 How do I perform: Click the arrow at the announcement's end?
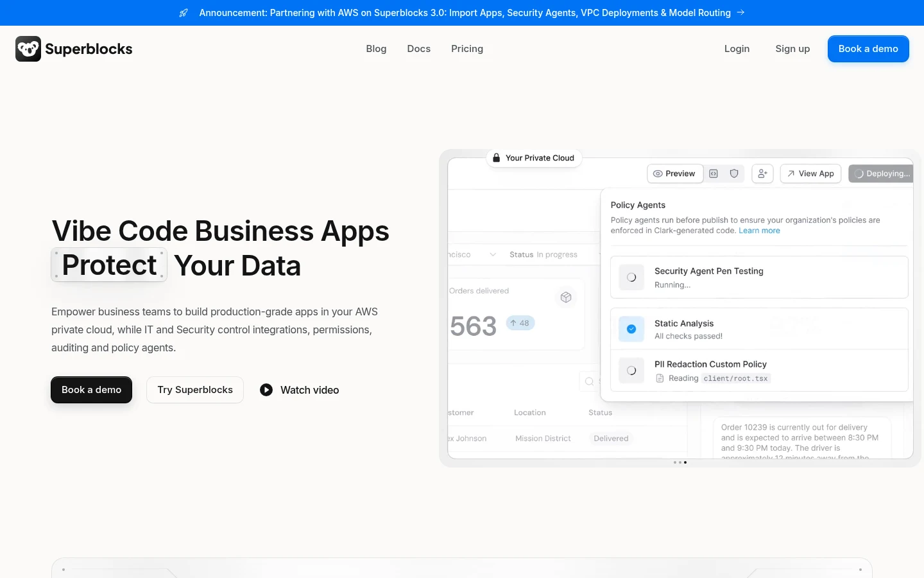740,12
